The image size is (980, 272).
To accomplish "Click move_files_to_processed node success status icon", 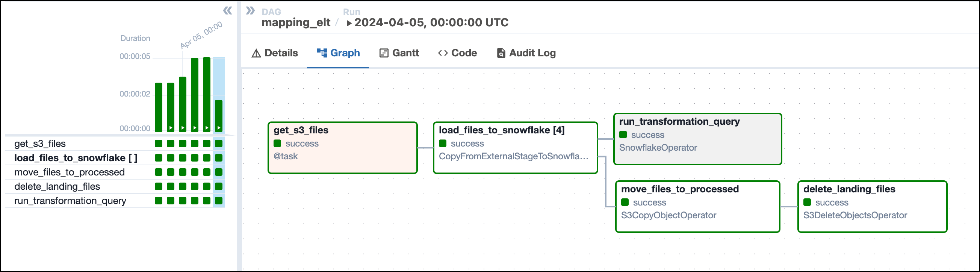I will pos(625,202).
